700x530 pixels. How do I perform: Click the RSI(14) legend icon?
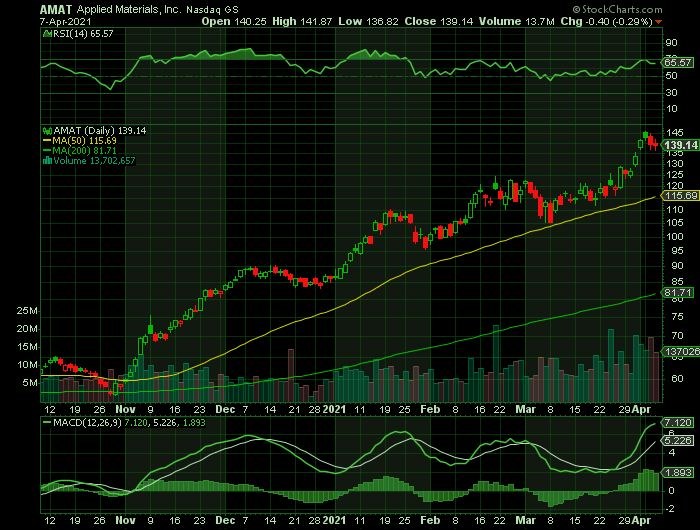[45, 33]
